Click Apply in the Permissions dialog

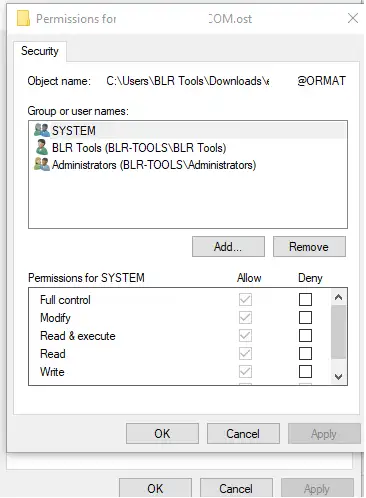(x=324, y=434)
